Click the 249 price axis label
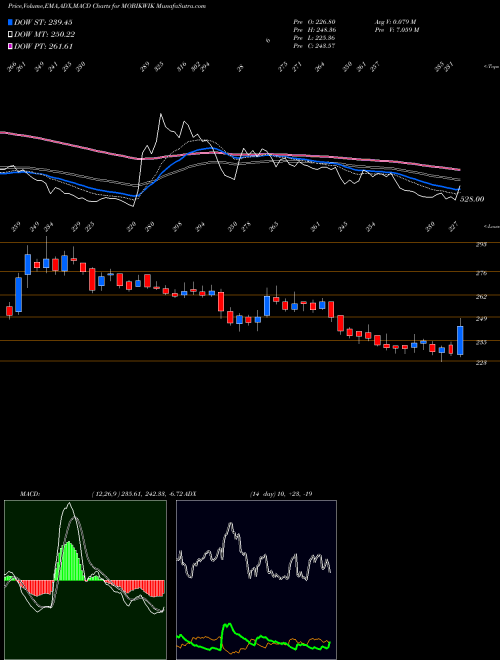The image size is (500, 660). click(x=481, y=319)
